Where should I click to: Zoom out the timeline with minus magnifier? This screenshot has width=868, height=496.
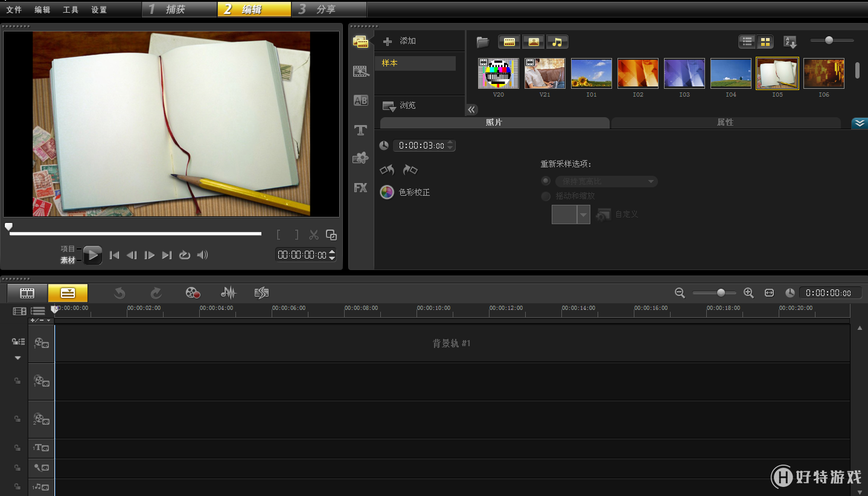point(680,293)
